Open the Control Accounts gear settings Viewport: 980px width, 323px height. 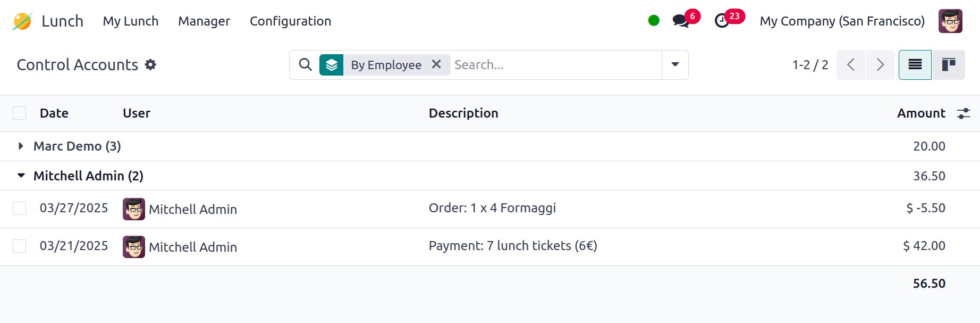click(151, 64)
